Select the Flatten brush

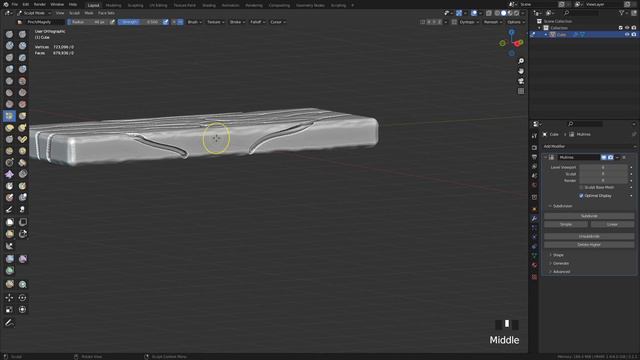[x=9, y=93]
